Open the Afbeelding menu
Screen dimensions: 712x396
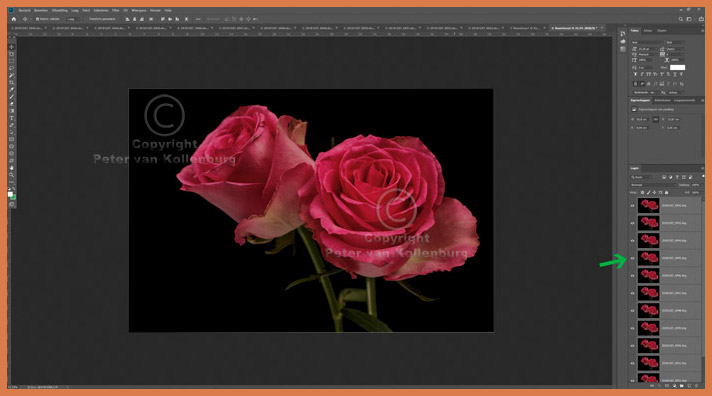point(59,10)
